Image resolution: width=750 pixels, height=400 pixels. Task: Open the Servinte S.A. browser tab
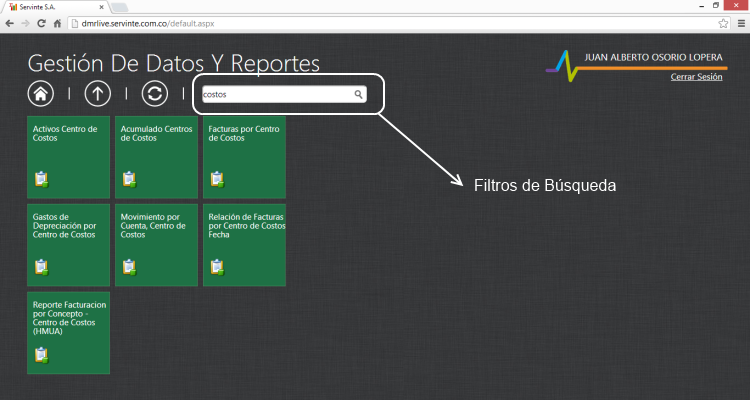pyautogui.click(x=52, y=6)
